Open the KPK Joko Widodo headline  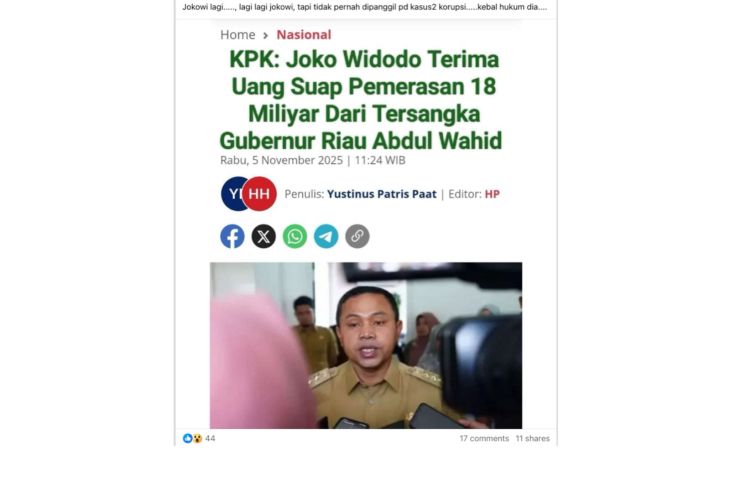[361, 100]
